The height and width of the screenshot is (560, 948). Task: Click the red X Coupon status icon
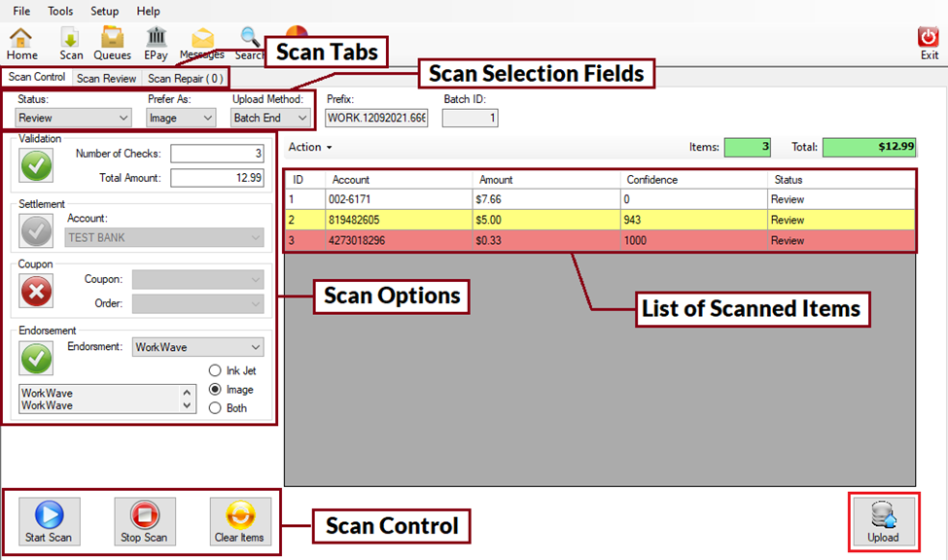click(36, 291)
